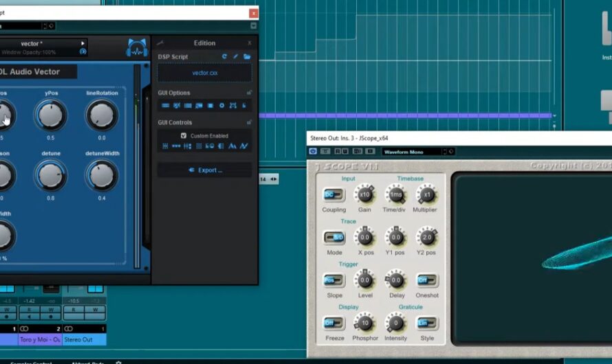Click the stereo link icon on Stereo Out

pos(68,328)
